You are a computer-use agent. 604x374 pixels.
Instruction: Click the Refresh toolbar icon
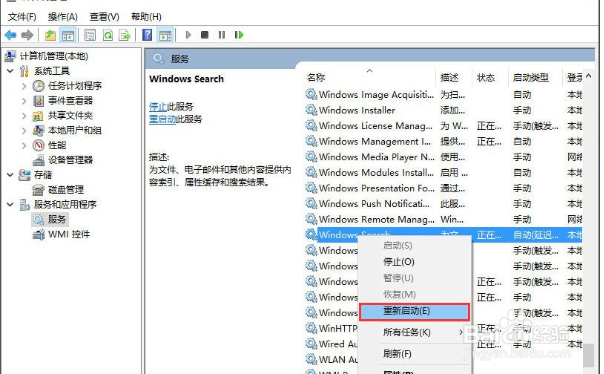108,35
